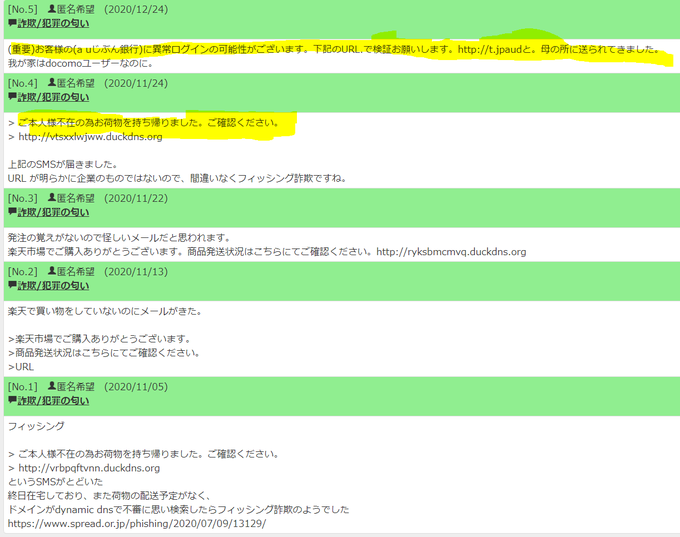Click the date (2020/11/22)
Image resolution: width=680 pixels, height=537 pixels.
(x=136, y=198)
